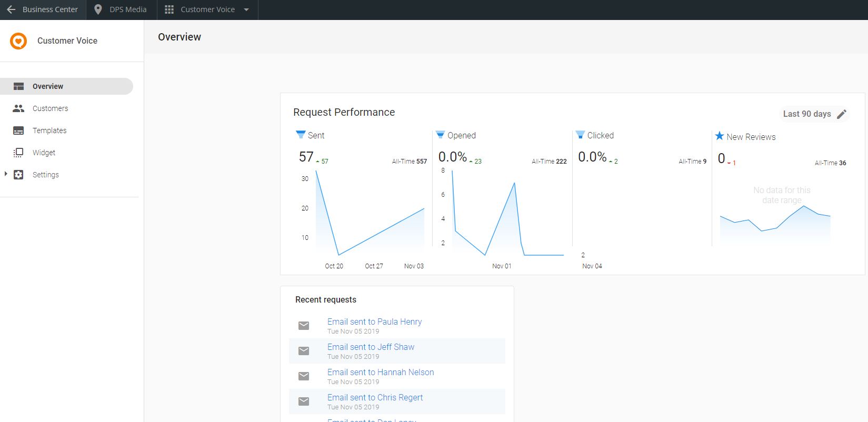868x422 pixels.
Task: Expand the Settings tree arrow
Action: (x=6, y=174)
